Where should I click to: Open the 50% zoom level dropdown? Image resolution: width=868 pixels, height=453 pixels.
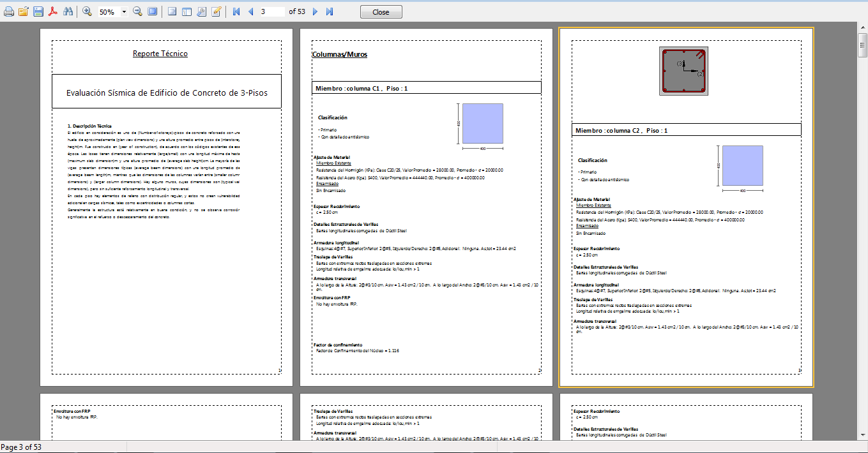tap(123, 12)
